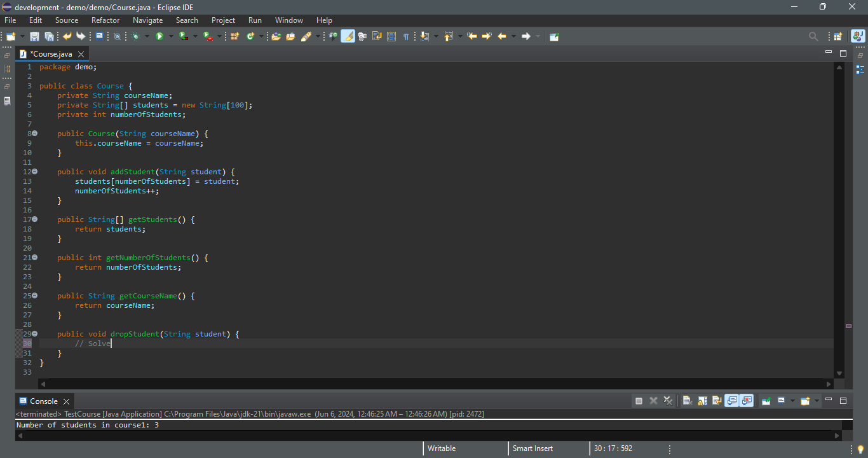Click the Save All toolbar icon

(x=49, y=37)
